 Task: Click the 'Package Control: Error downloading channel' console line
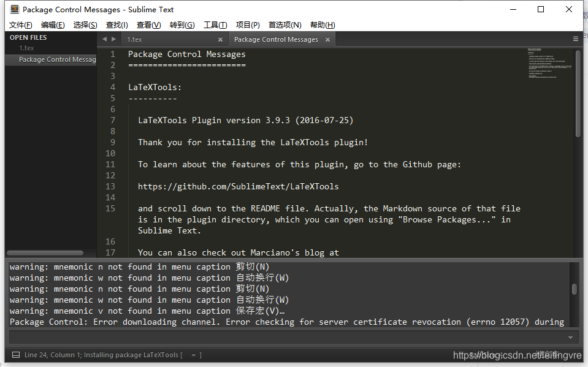(287, 322)
